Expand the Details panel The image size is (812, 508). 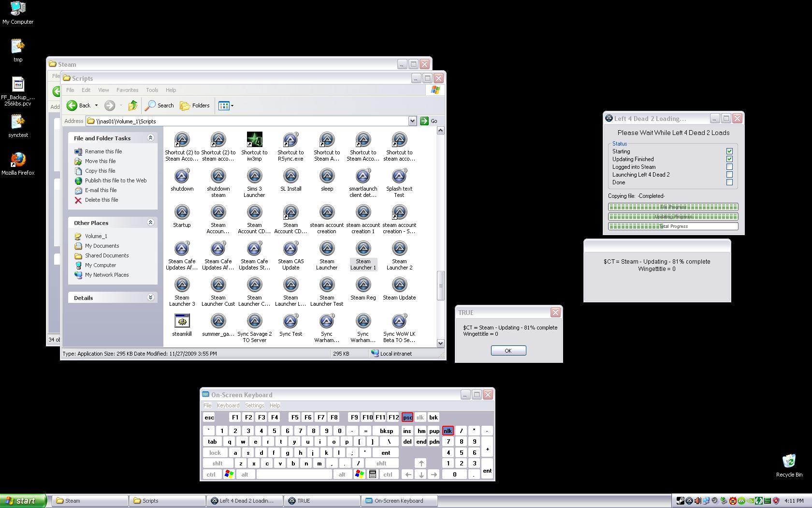[150, 298]
